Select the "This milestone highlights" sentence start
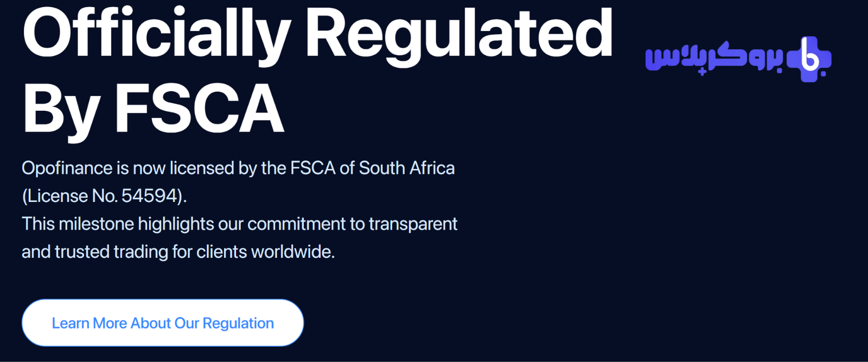The image size is (868, 362). coord(118,224)
